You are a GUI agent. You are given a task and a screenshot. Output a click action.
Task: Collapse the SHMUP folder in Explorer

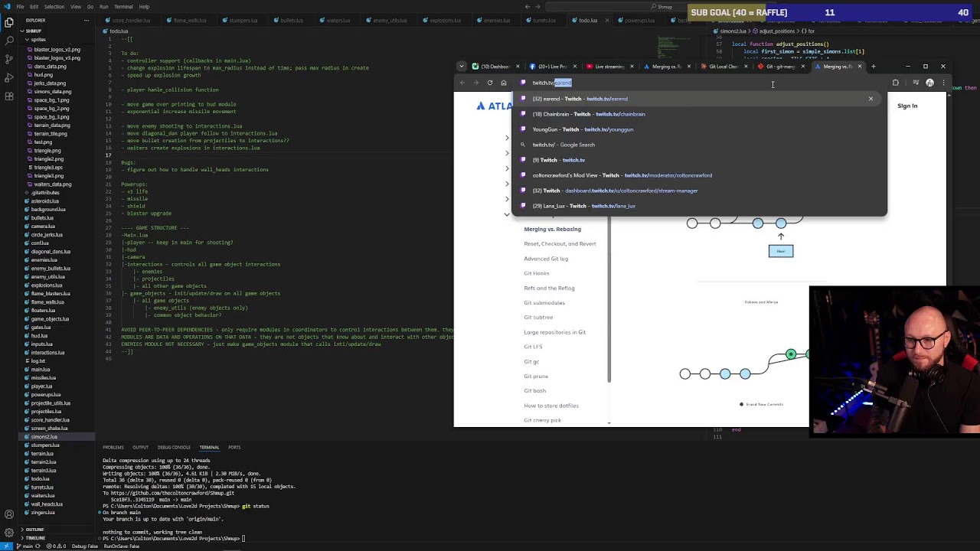[34, 31]
